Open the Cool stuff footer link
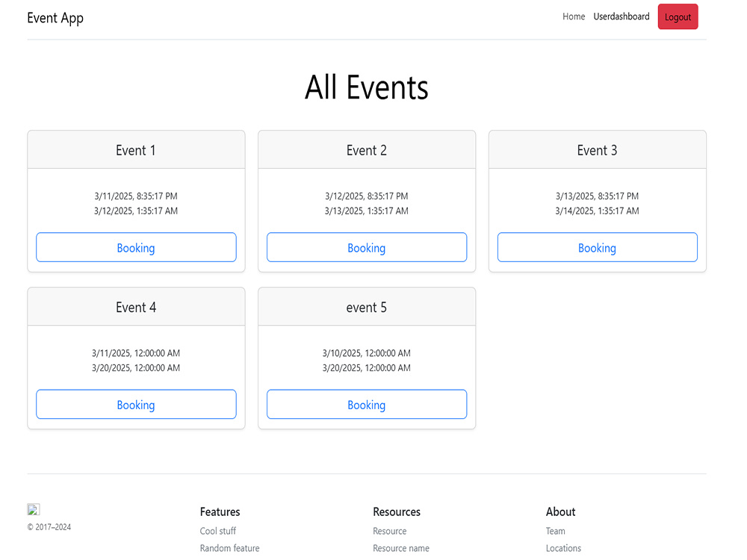Image resolution: width=747 pixels, height=560 pixels. click(217, 531)
